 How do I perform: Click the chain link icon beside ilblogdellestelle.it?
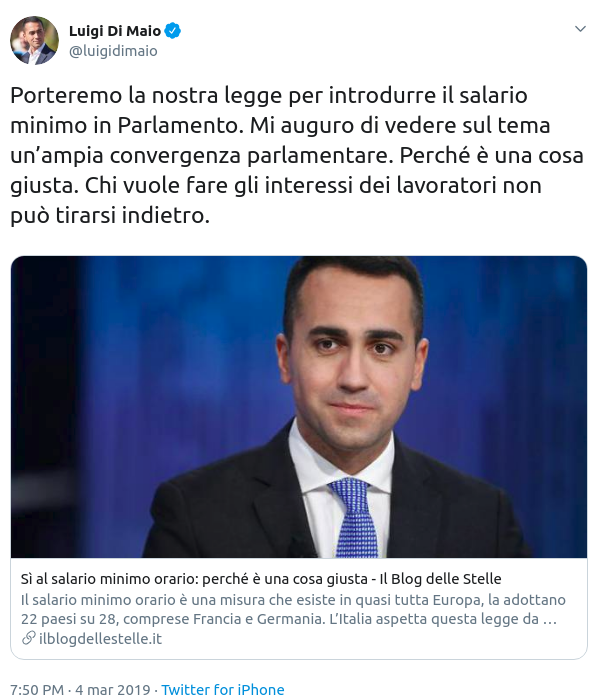coord(29,638)
